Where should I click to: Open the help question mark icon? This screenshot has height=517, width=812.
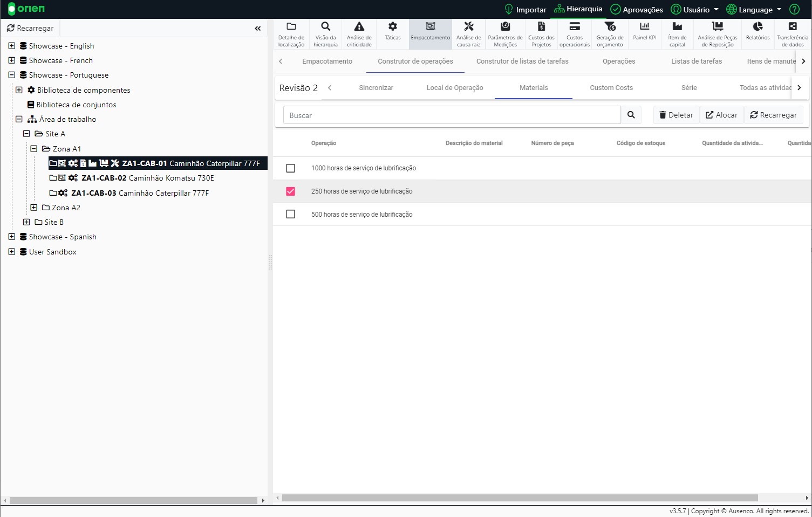[794, 9]
